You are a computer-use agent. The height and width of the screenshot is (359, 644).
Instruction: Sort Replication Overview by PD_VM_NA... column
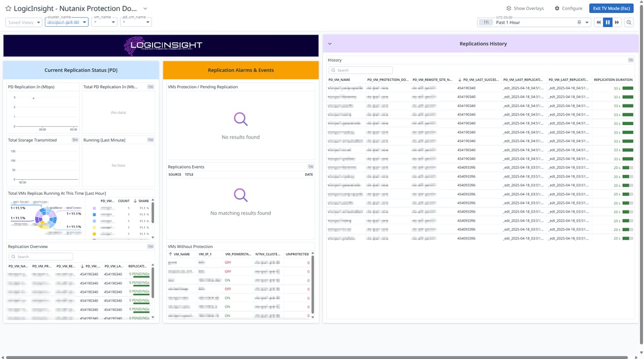(x=18, y=266)
